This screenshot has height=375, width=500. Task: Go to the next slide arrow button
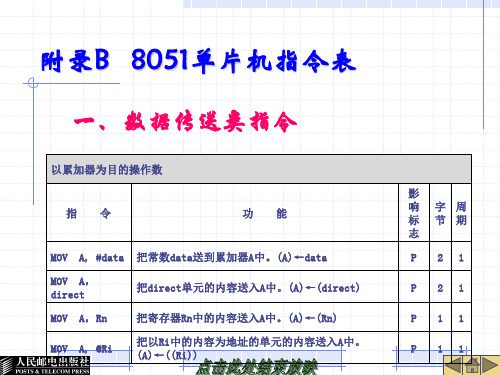coord(491,366)
